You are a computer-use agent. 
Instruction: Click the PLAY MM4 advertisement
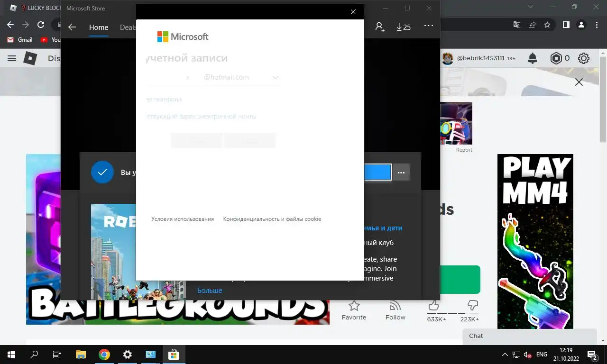(x=535, y=241)
